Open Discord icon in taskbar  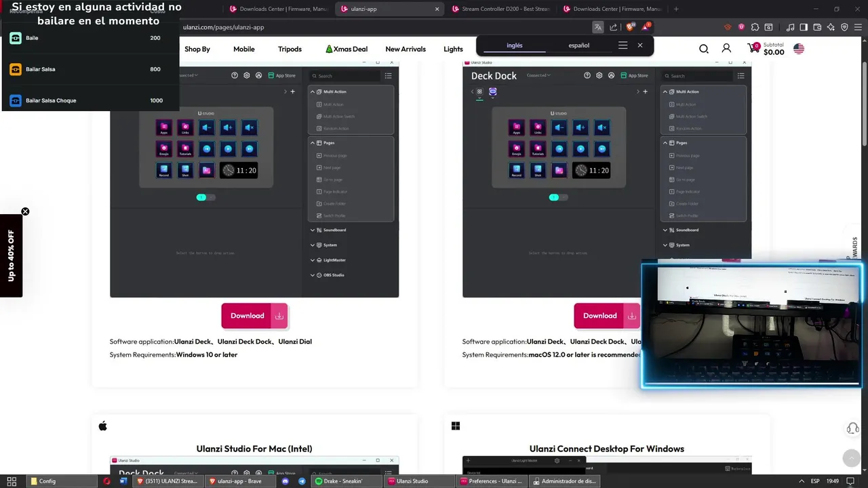(x=285, y=481)
